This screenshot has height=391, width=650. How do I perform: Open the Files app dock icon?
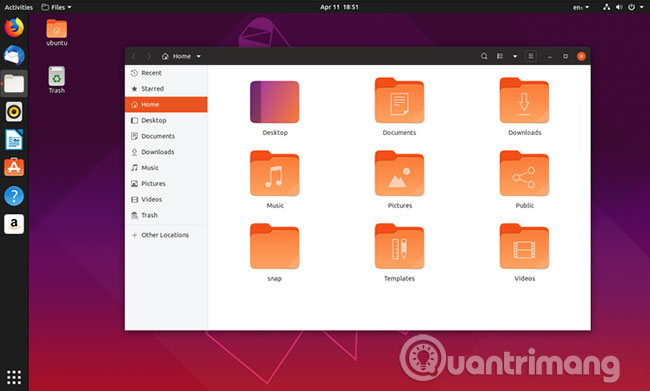[x=14, y=84]
